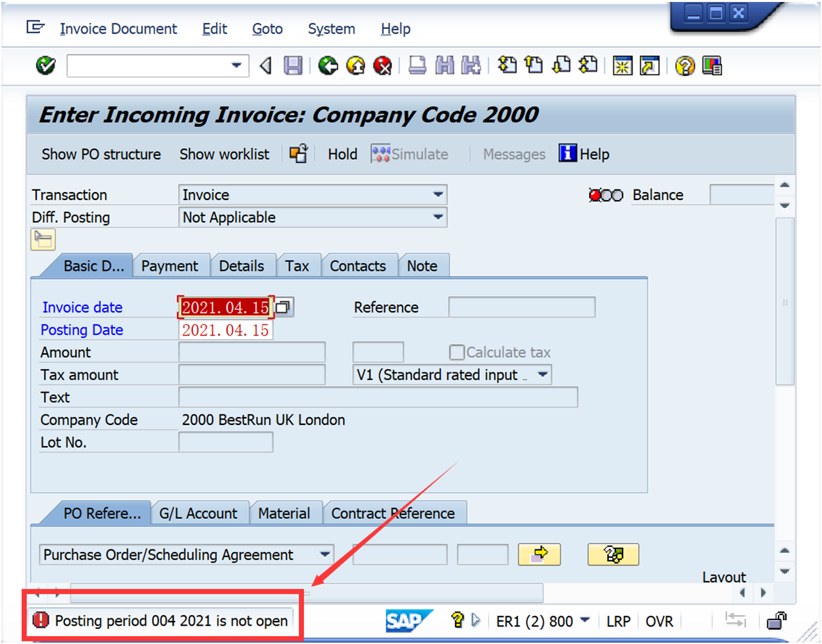Click the Save diskette icon
The width and height of the screenshot is (822, 644).
point(293,66)
